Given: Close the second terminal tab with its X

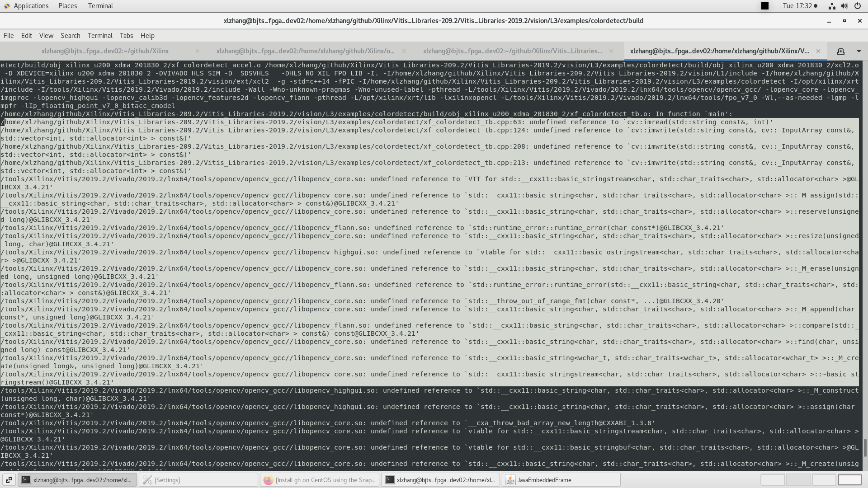Looking at the screenshot, I should [404, 51].
